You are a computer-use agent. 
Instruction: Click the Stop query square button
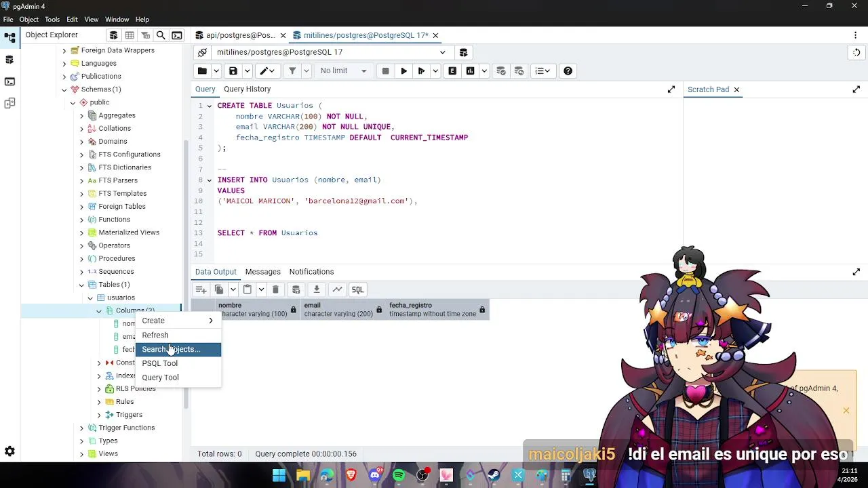(x=385, y=71)
